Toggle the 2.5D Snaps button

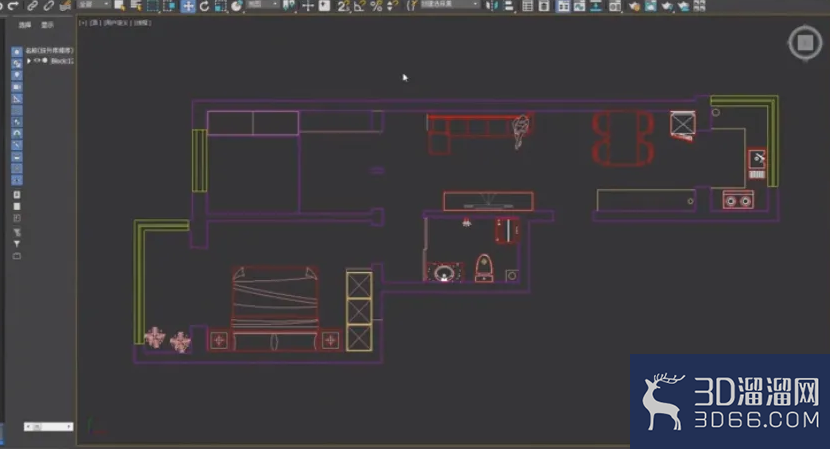[343, 6]
